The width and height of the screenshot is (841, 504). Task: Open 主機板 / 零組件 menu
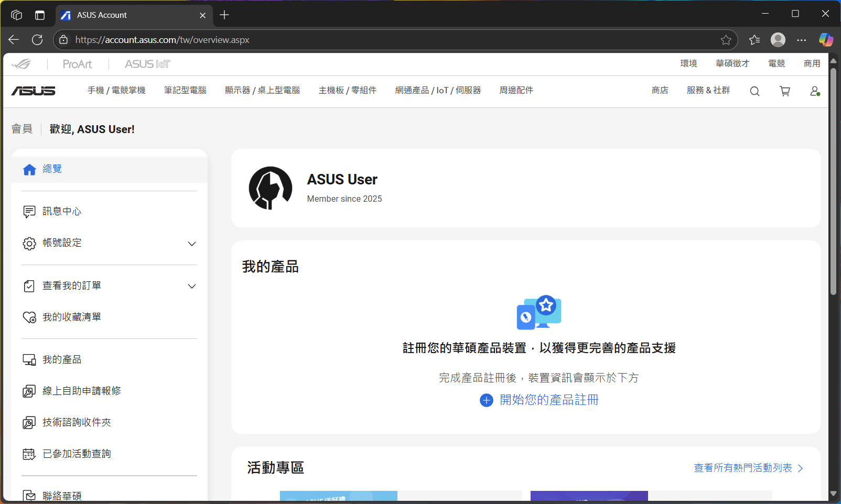point(348,91)
